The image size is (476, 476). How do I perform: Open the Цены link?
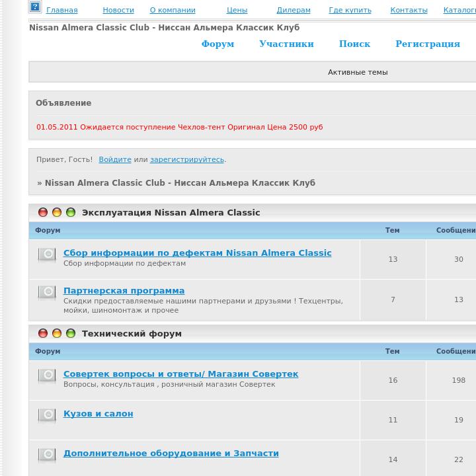237,10
